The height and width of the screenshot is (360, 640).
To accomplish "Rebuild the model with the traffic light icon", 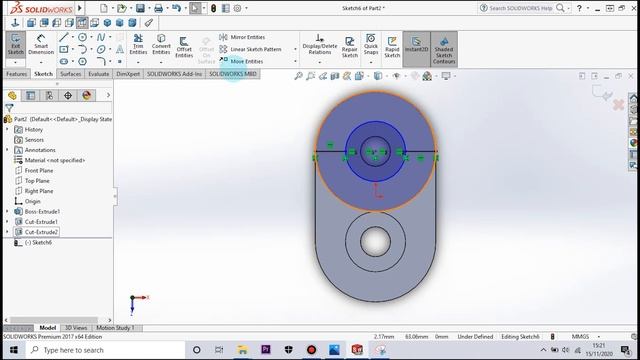I will pos(213,8).
